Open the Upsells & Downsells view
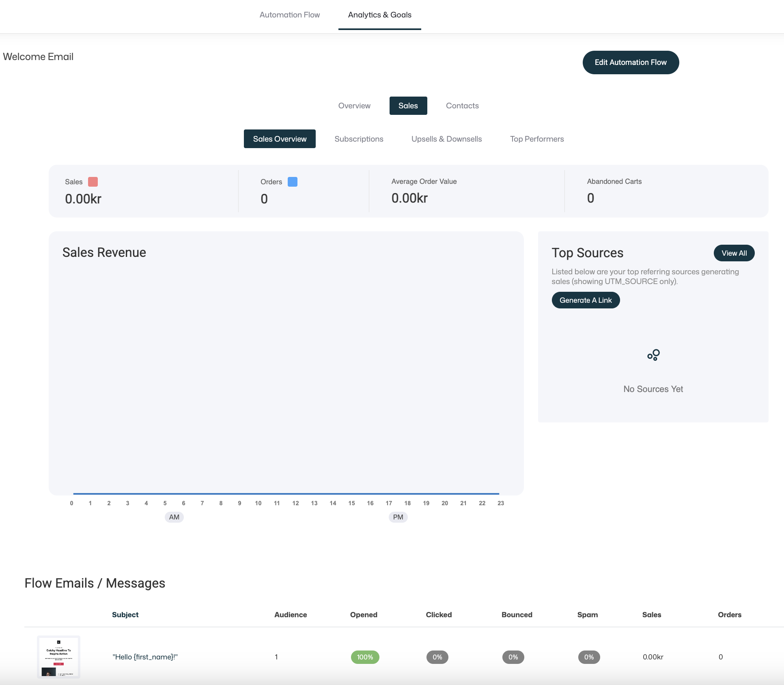 tap(446, 139)
